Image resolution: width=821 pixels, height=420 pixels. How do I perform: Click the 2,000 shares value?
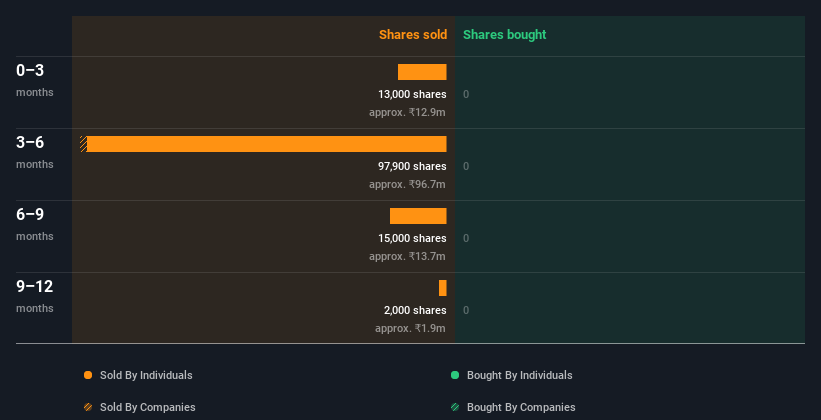tap(415, 311)
